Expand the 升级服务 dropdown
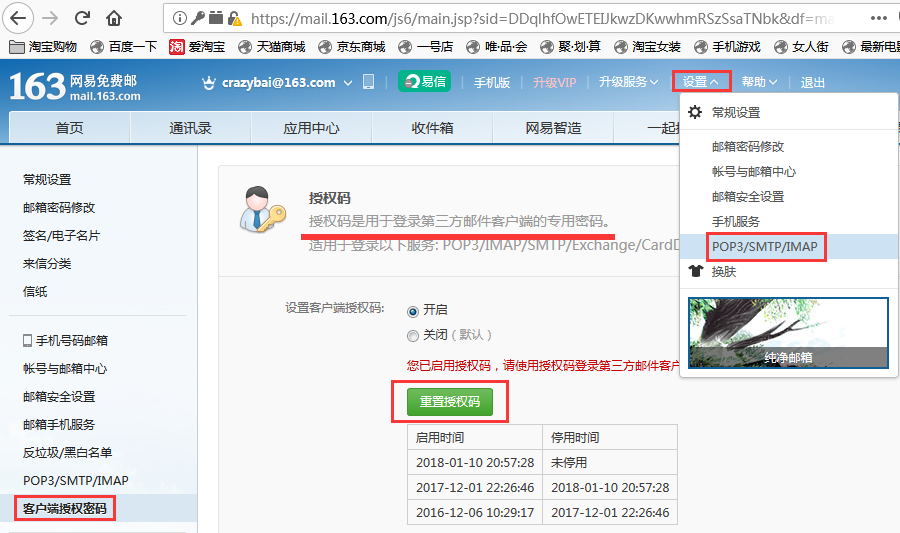The image size is (900, 533). 629,82
